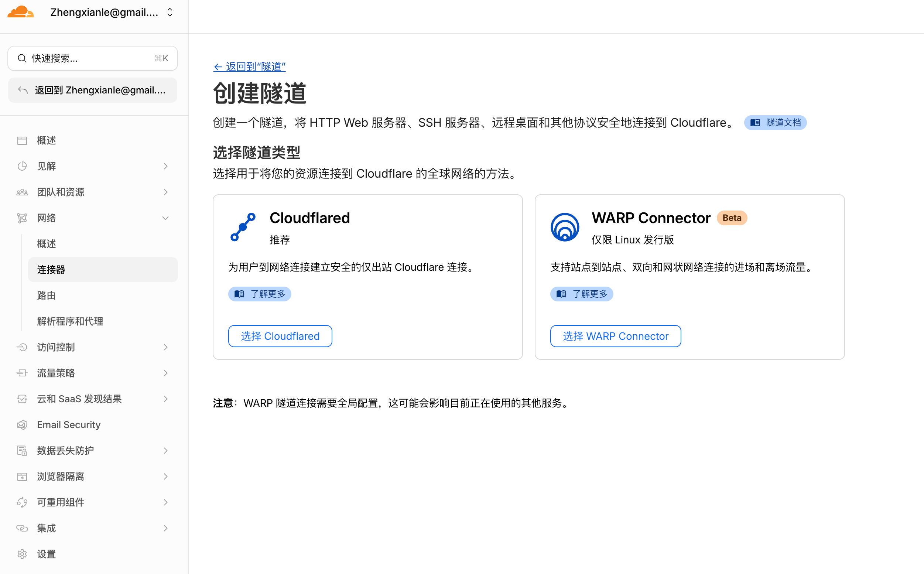Viewport: 924px width, 574px height.
Task: Click the 集成 link icon in sidebar
Action: 22,528
